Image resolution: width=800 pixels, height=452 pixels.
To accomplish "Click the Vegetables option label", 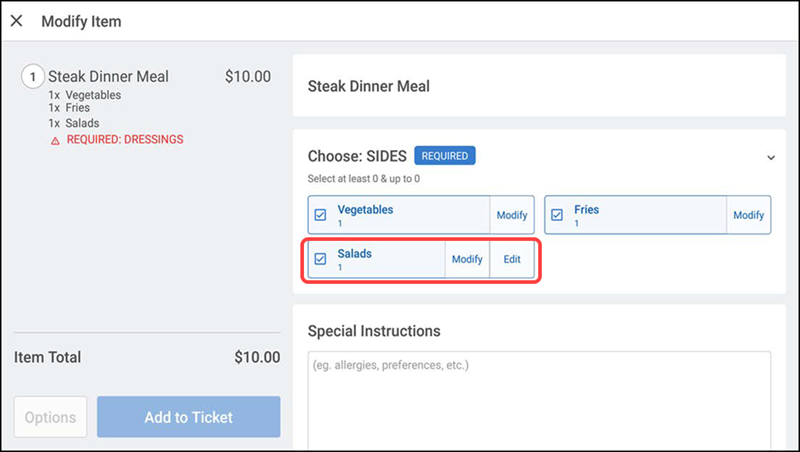I will pos(365,210).
